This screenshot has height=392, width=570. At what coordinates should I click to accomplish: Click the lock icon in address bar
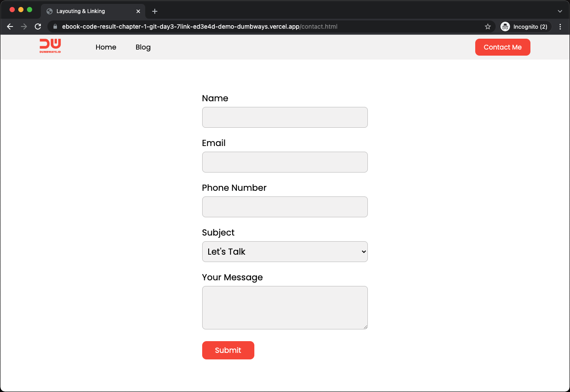click(x=55, y=27)
